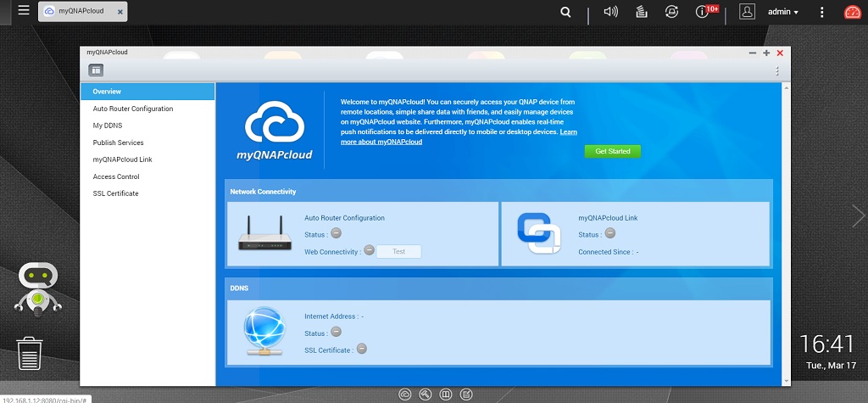Maximize the myQNAPcloud window with plus
This screenshot has width=868, height=403.
tap(766, 53)
